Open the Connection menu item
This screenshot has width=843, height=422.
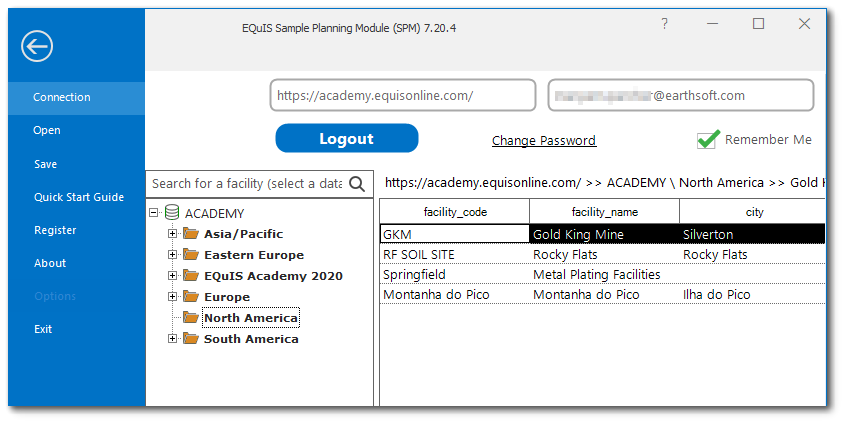[x=76, y=98]
